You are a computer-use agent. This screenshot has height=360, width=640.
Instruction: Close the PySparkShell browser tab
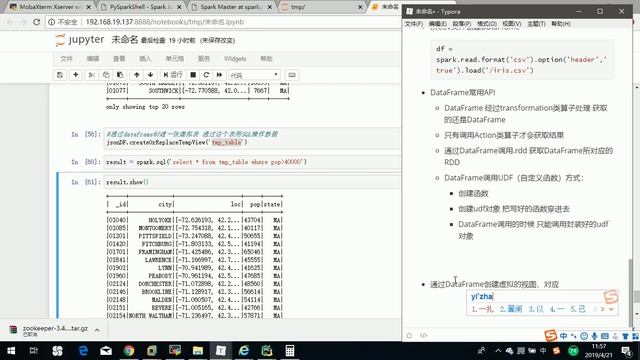coord(180,7)
